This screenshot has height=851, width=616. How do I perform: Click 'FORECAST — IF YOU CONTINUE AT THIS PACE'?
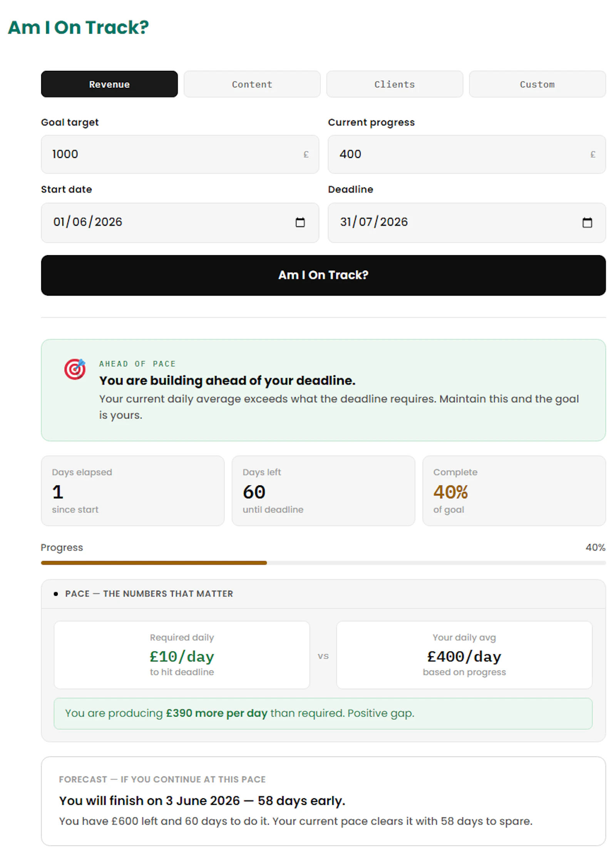point(162,779)
